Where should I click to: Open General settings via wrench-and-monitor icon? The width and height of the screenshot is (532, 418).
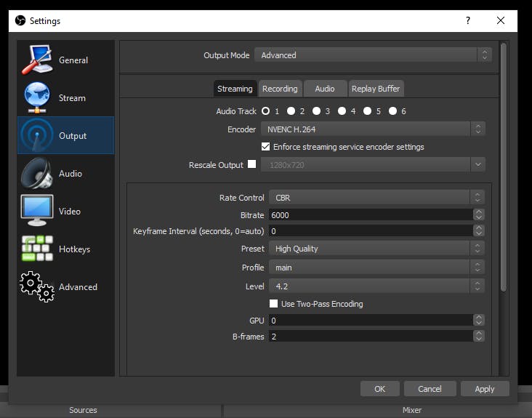36,60
